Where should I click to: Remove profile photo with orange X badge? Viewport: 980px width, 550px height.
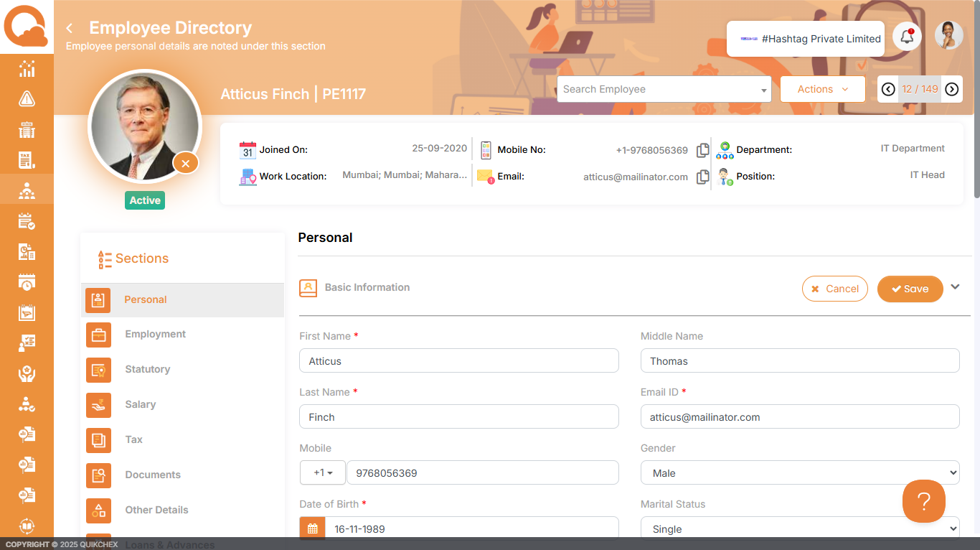pos(185,164)
